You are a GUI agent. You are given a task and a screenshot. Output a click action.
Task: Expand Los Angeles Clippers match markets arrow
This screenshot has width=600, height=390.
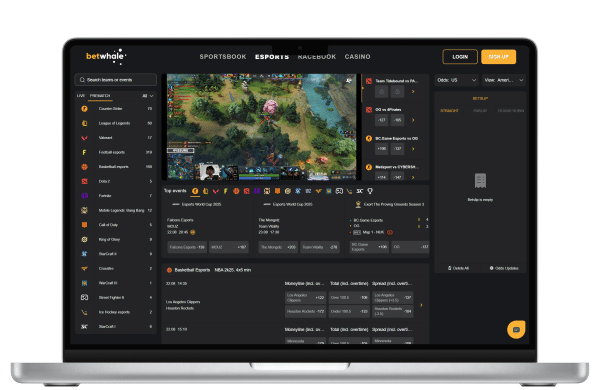click(x=421, y=305)
